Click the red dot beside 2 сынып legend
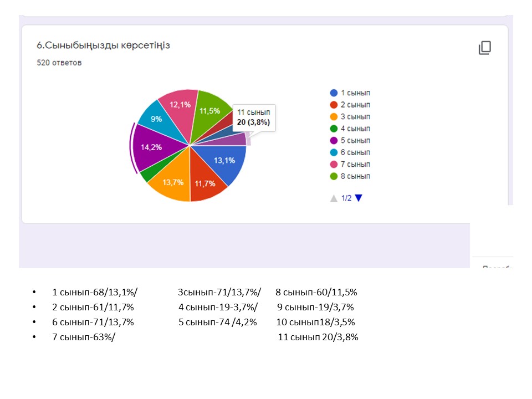Viewport: 532px width, 399px height. 334,105
